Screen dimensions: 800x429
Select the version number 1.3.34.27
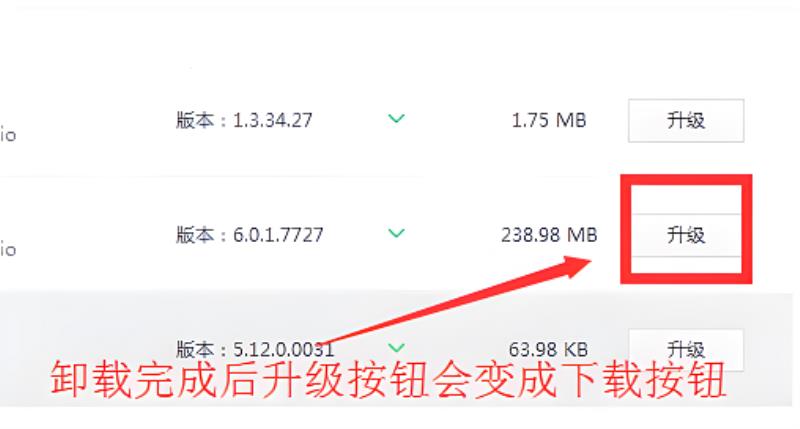tap(272, 120)
